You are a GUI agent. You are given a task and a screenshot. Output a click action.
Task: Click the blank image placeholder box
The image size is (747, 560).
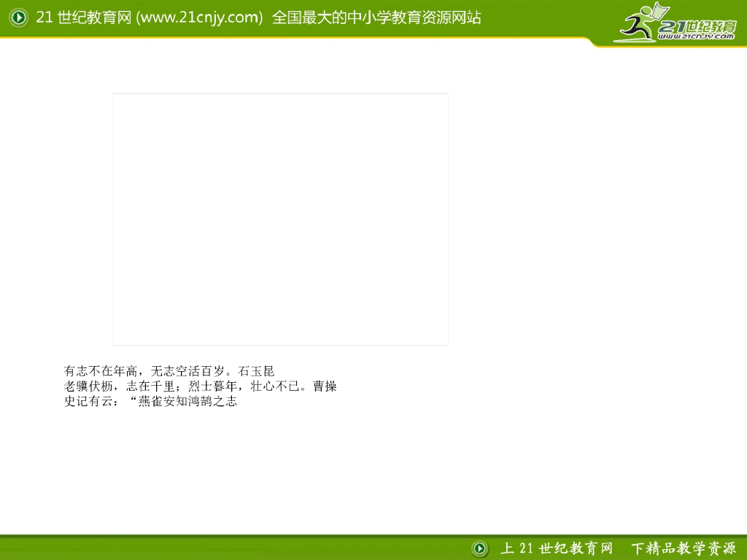click(x=280, y=219)
